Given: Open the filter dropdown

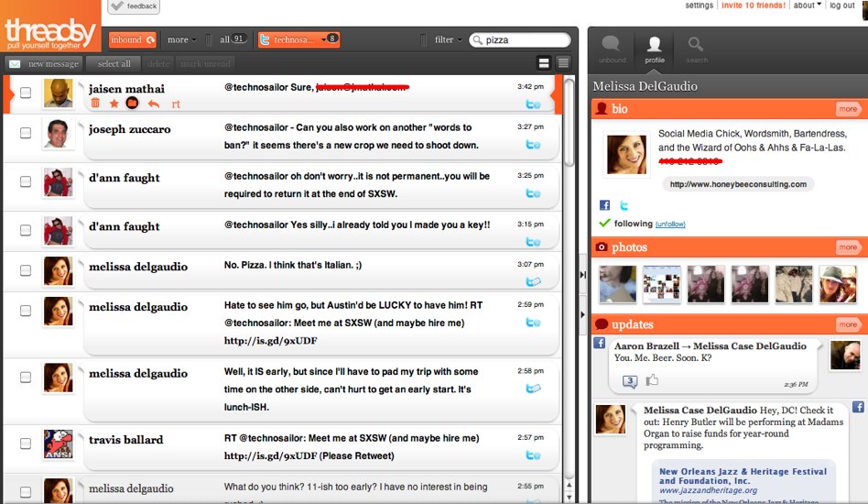Looking at the screenshot, I should (x=448, y=40).
